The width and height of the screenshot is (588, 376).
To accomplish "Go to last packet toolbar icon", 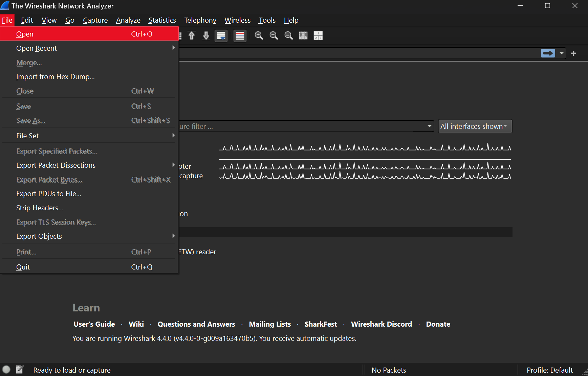I will [206, 36].
